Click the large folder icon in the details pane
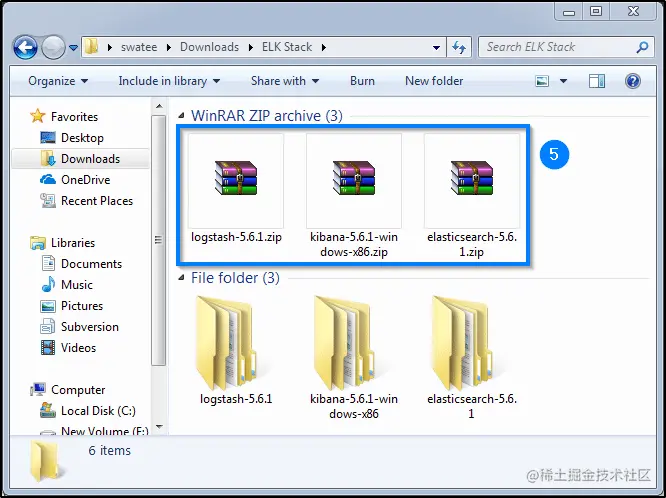 pos(45,461)
